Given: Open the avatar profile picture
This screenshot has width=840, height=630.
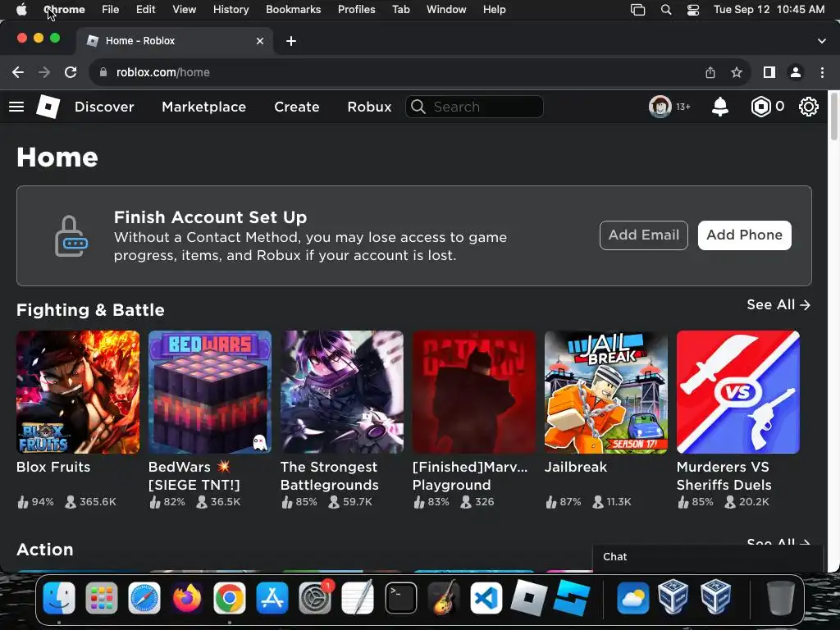Looking at the screenshot, I should [660, 107].
